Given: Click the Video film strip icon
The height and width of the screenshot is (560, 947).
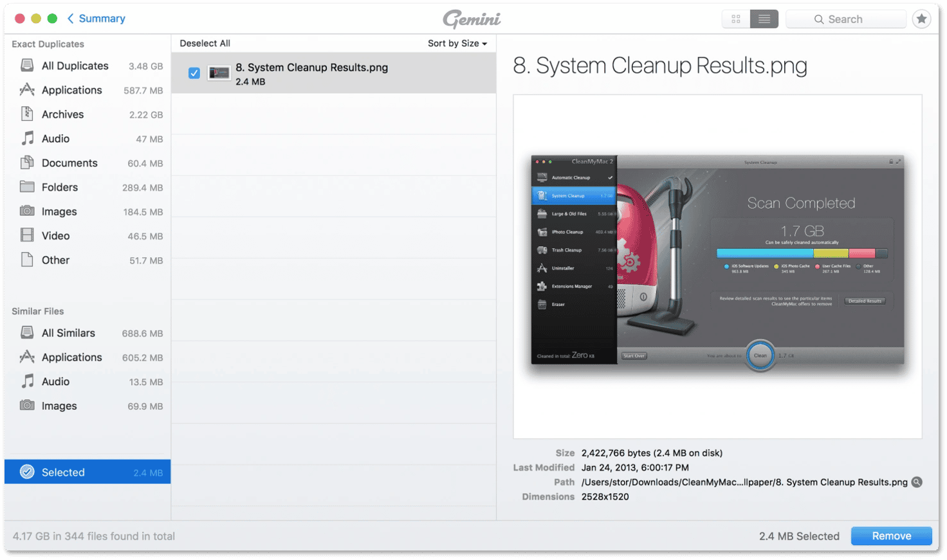Looking at the screenshot, I should (x=27, y=235).
